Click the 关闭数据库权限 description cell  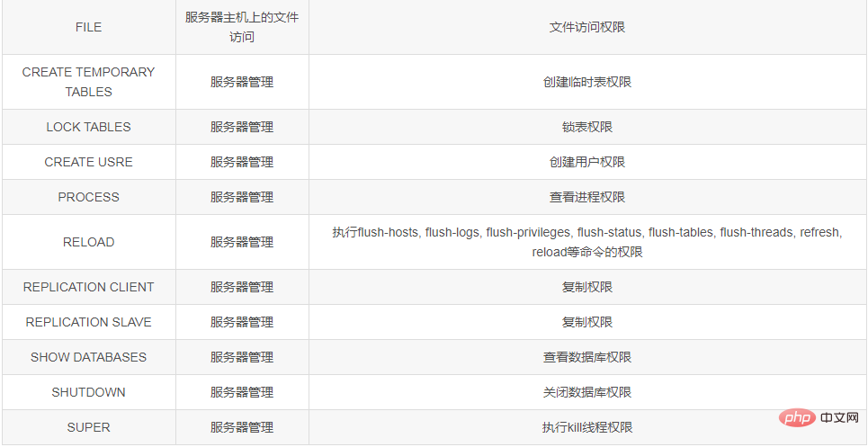click(587, 392)
